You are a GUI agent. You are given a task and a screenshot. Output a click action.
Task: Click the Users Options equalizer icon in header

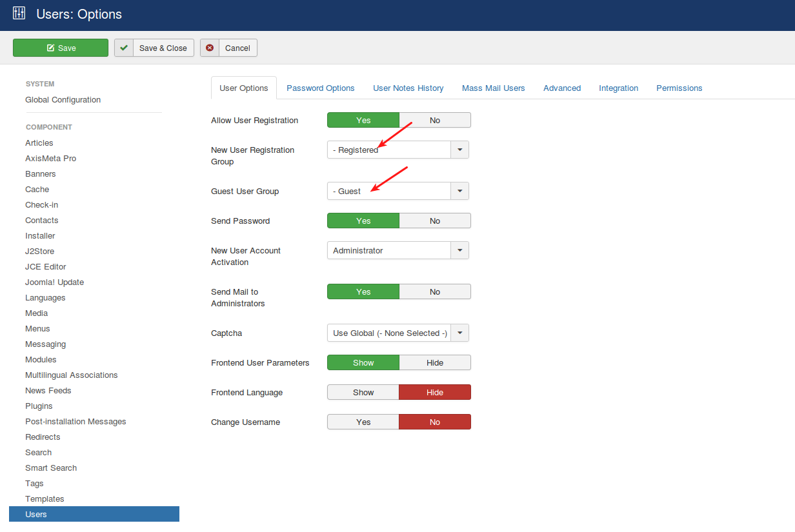point(19,14)
